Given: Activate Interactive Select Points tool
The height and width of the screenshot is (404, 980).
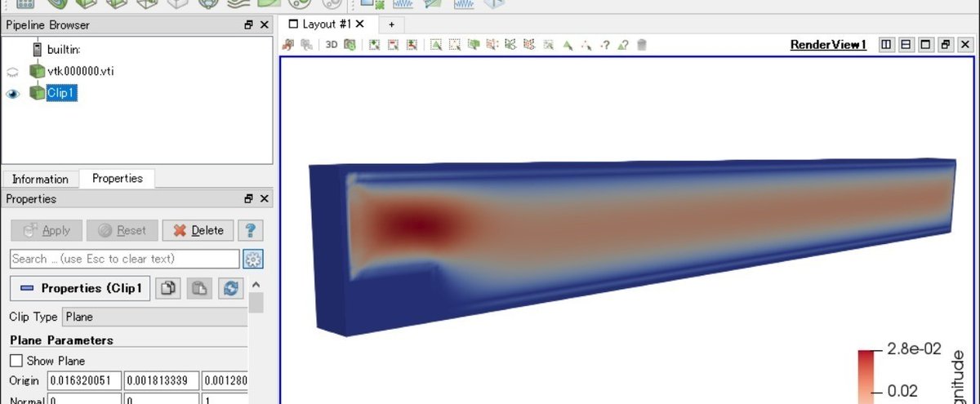Looking at the screenshot, I should (586, 45).
